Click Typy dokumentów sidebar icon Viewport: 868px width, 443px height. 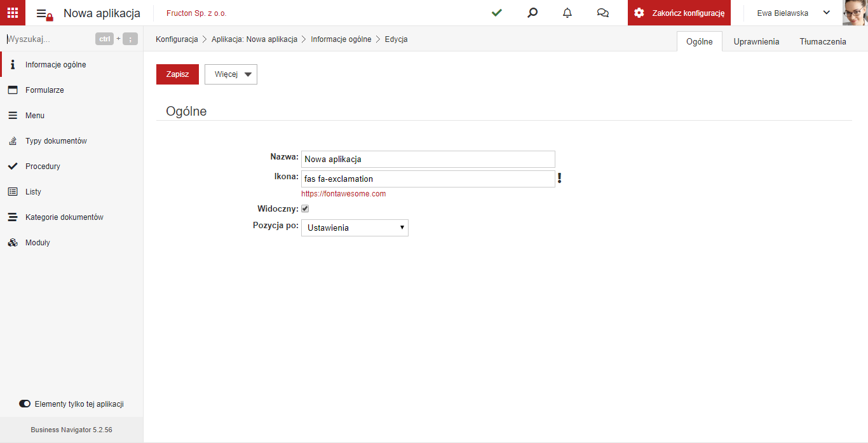[x=13, y=141]
